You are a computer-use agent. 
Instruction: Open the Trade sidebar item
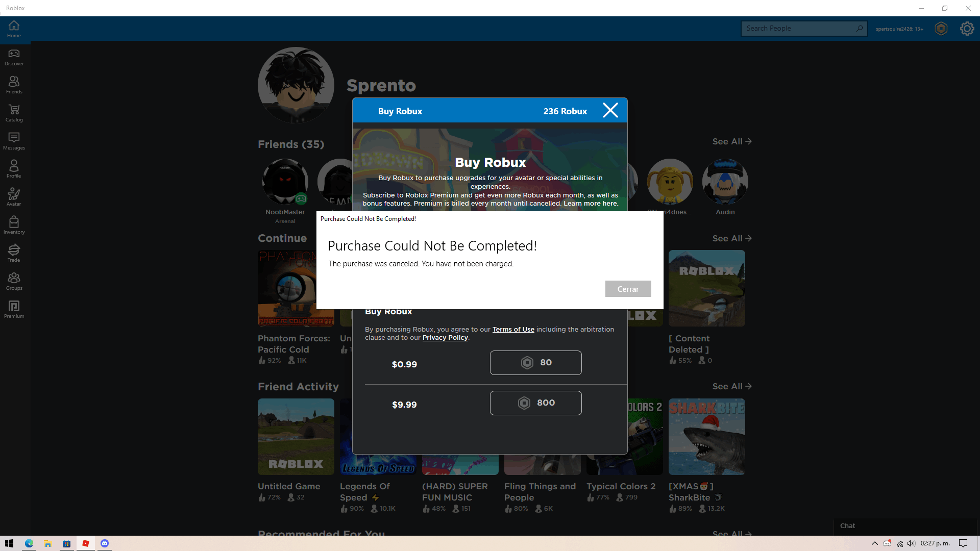[x=14, y=254]
